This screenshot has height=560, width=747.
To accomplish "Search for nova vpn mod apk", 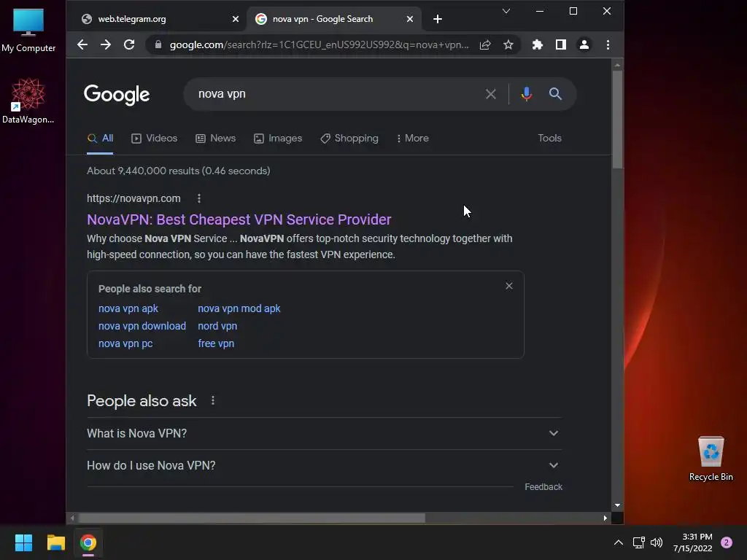I will [x=239, y=308].
